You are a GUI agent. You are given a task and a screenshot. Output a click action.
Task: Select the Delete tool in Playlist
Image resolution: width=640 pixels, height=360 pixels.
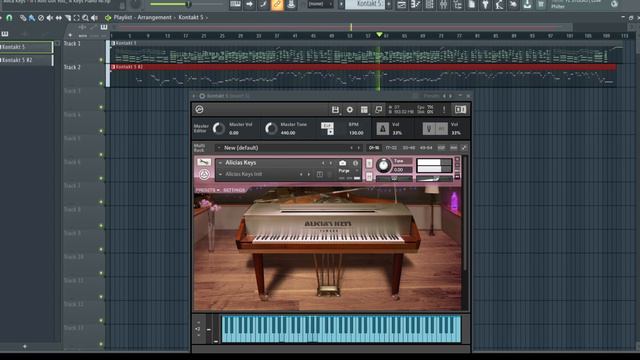click(41, 18)
